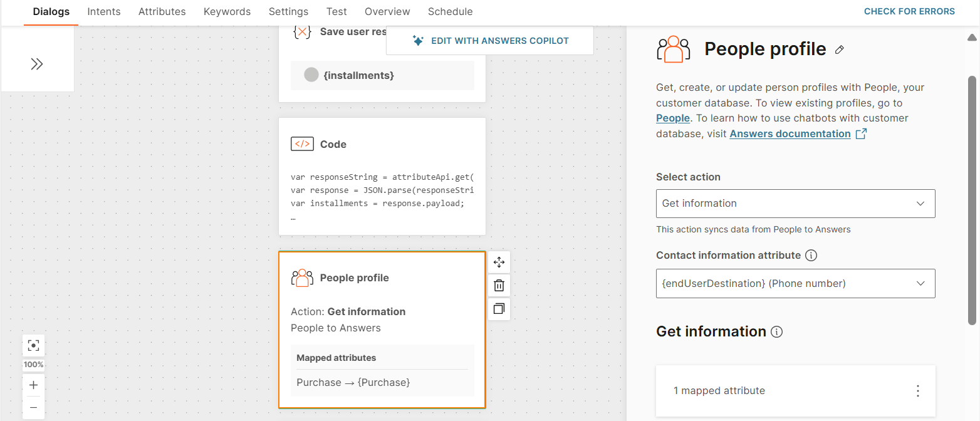Click the code line starting 'var responseString'
This screenshot has height=421, width=980.
(x=382, y=177)
